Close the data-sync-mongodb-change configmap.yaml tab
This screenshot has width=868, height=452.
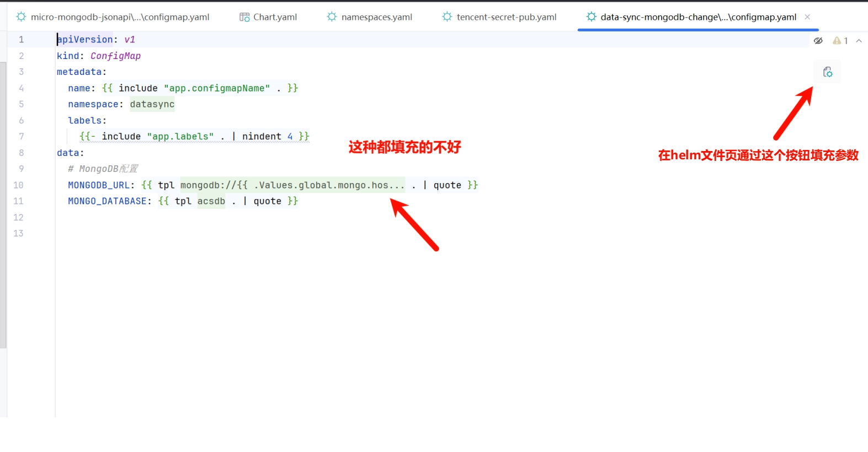[807, 17]
